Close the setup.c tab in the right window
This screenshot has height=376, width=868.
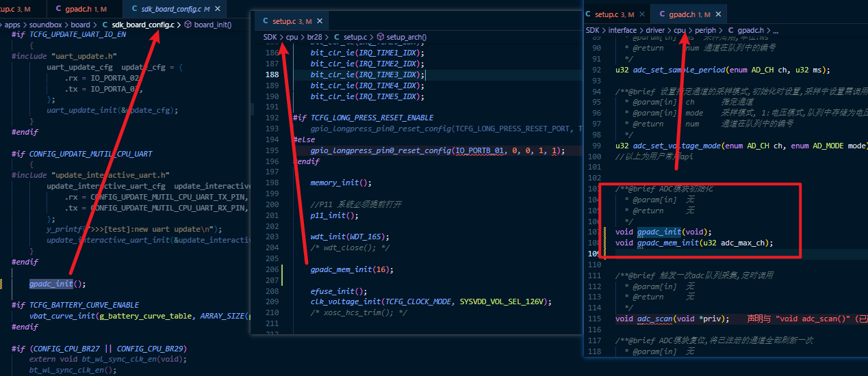click(x=643, y=14)
